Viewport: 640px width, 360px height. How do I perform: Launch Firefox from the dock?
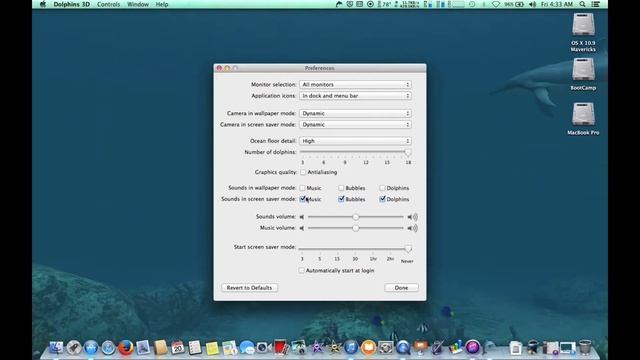click(x=126, y=347)
